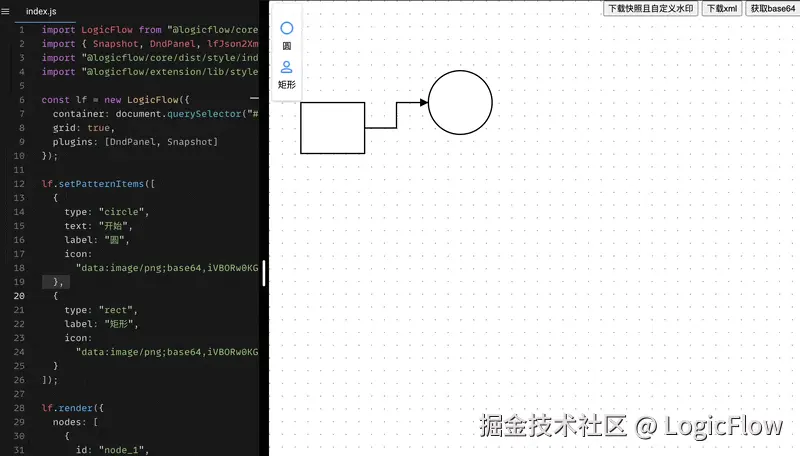This screenshot has width=800, height=456.
Task: Select the polyline edge between the nodes
Action: [396, 115]
